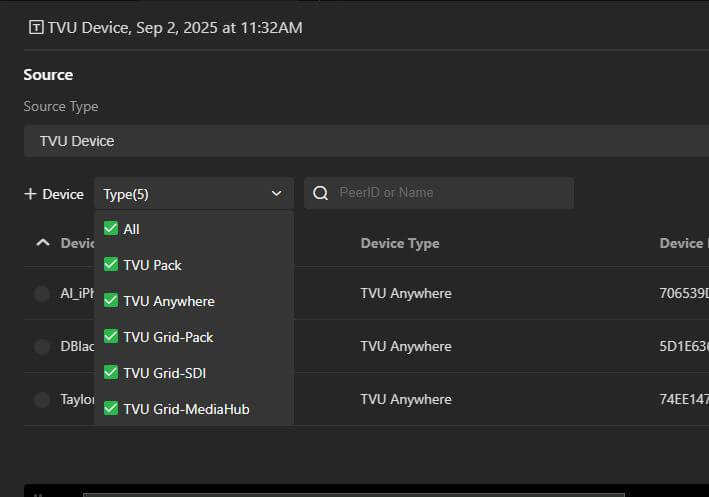Choose the Taylor device radio button
The width and height of the screenshot is (709, 497).
click(x=42, y=399)
